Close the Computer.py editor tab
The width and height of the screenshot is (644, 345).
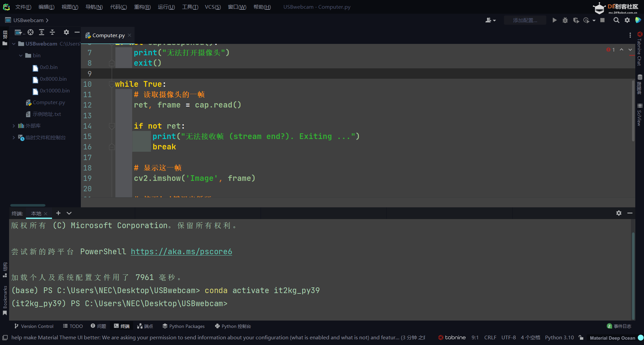(129, 35)
